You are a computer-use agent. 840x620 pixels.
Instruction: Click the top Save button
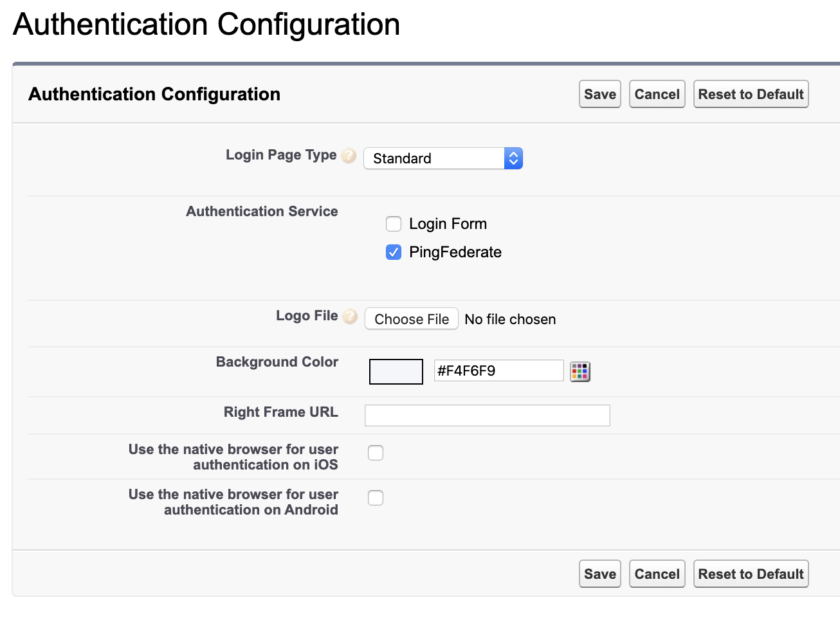[599, 94]
